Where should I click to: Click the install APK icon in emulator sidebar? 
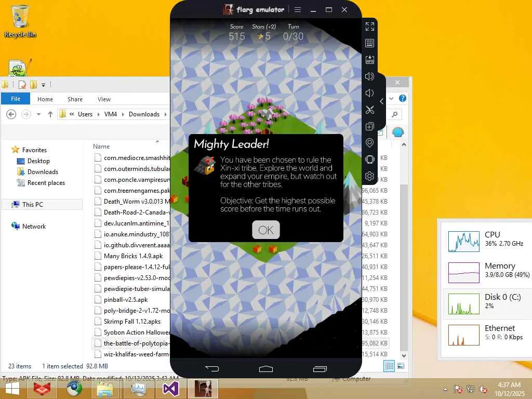(x=369, y=60)
